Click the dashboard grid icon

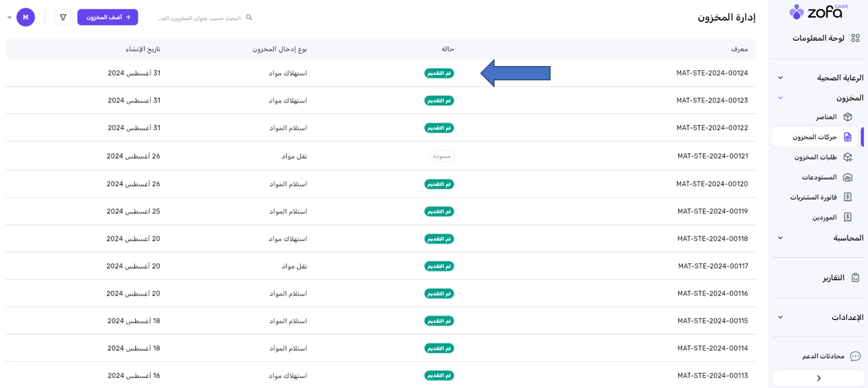click(x=855, y=38)
